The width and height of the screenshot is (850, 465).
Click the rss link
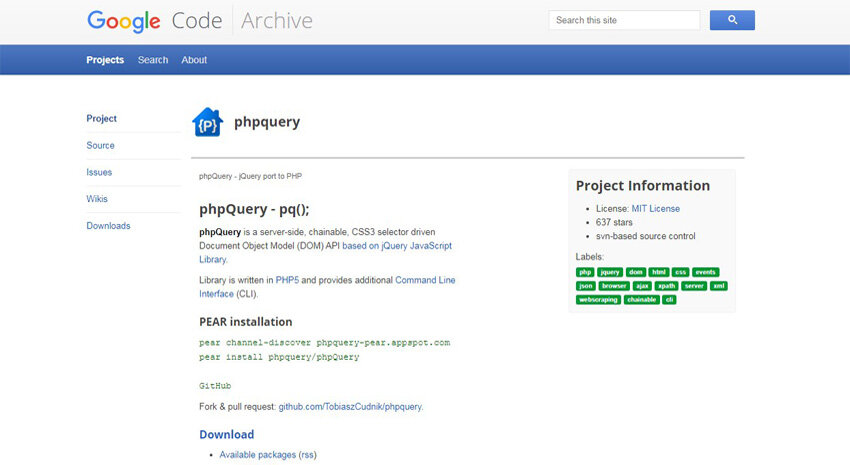(x=307, y=455)
